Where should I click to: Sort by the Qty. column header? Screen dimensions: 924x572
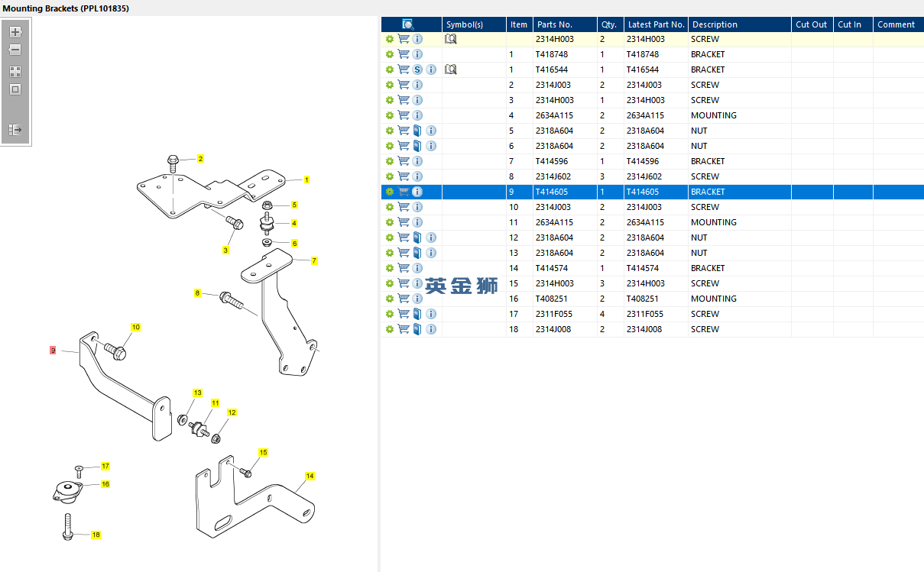tap(610, 24)
